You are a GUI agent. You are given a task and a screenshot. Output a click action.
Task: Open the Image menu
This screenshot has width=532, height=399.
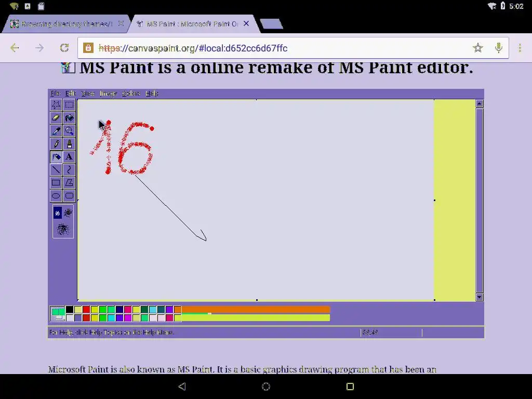coord(108,94)
